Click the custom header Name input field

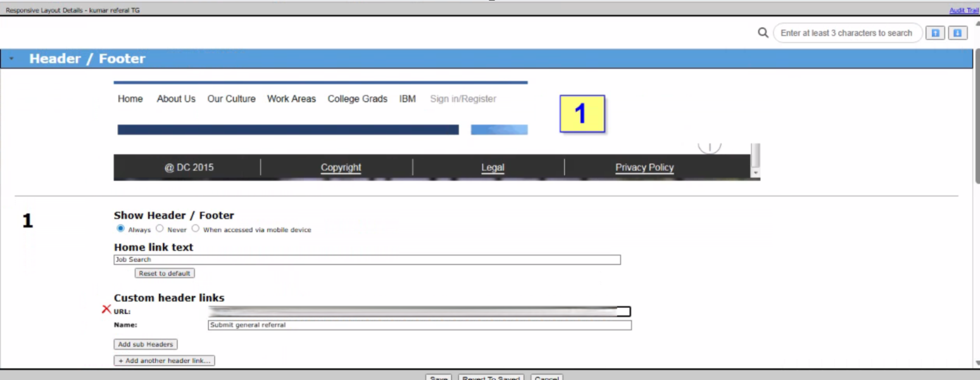pos(419,325)
